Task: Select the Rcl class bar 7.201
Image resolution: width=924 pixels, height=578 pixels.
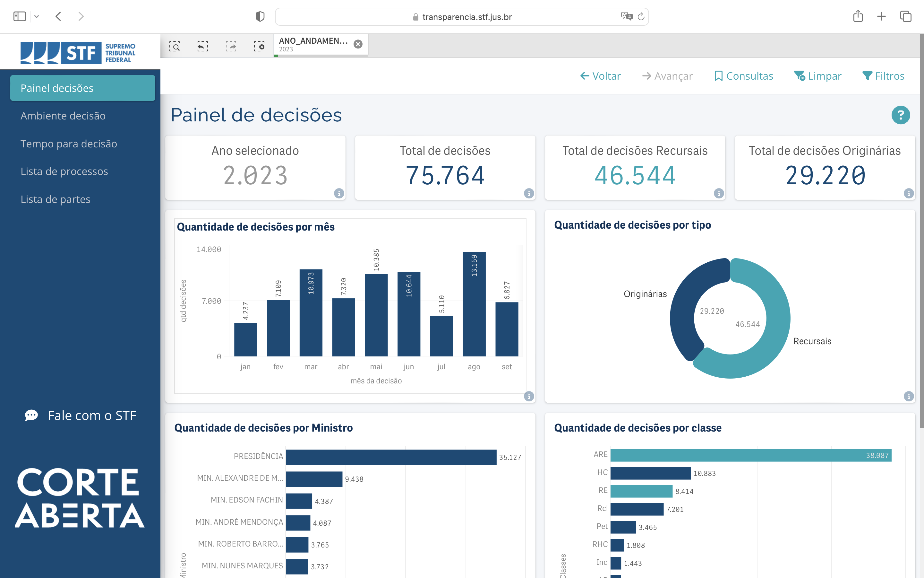Action: coord(637,509)
